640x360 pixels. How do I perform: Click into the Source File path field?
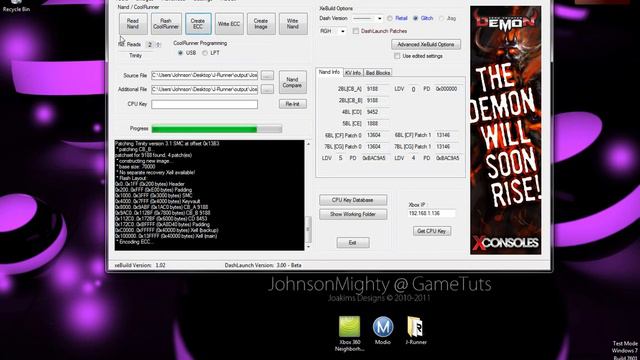point(204,76)
